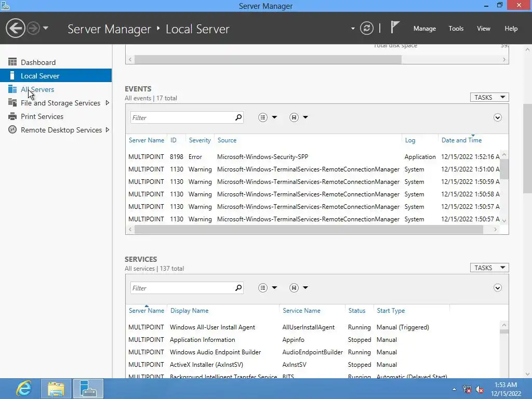Click the All Servers icon
The image size is (532, 399).
12,89
